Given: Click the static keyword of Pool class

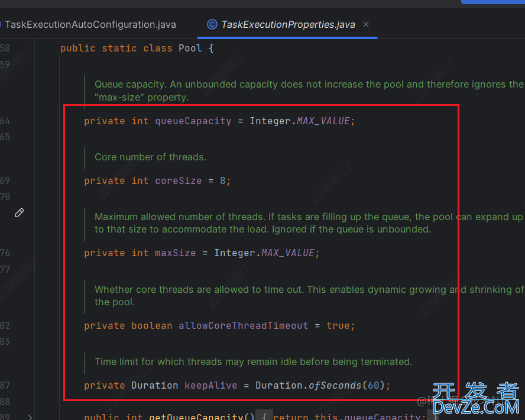Looking at the screenshot, I should 119,49.
